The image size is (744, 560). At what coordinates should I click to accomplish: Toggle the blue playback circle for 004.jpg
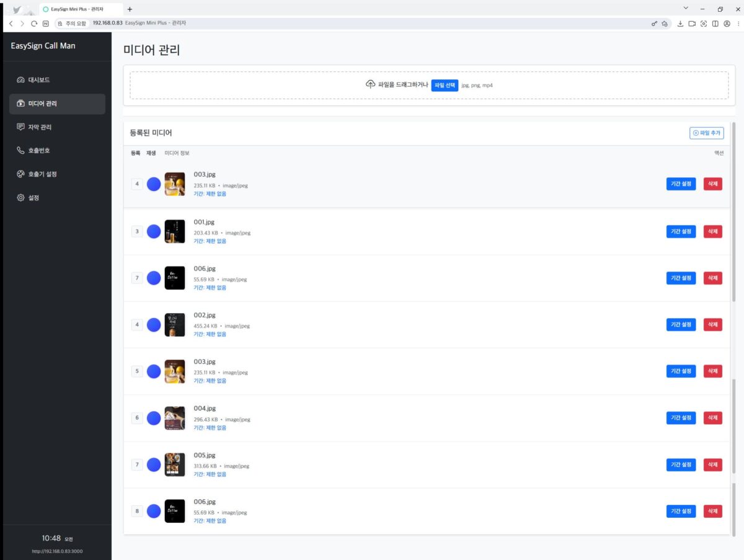pyautogui.click(x=154, y=418)
